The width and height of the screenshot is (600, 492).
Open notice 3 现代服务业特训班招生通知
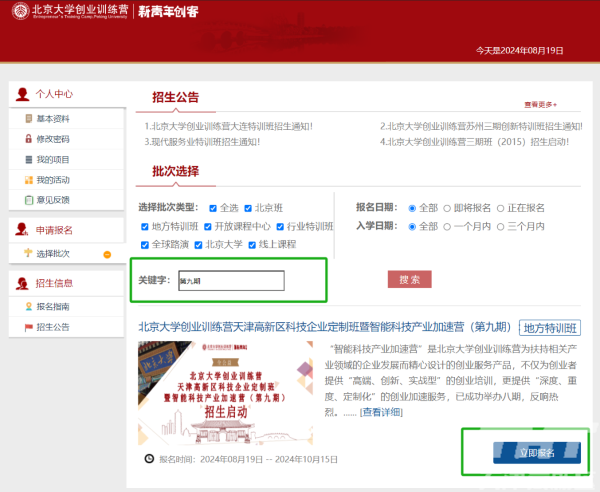point(202,142)
